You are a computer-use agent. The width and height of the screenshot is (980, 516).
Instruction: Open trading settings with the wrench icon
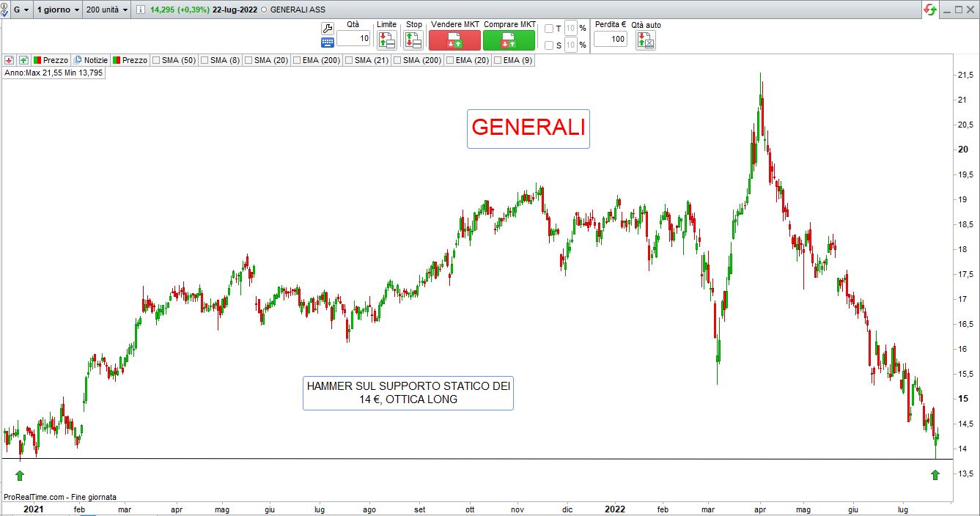point(328,28)
